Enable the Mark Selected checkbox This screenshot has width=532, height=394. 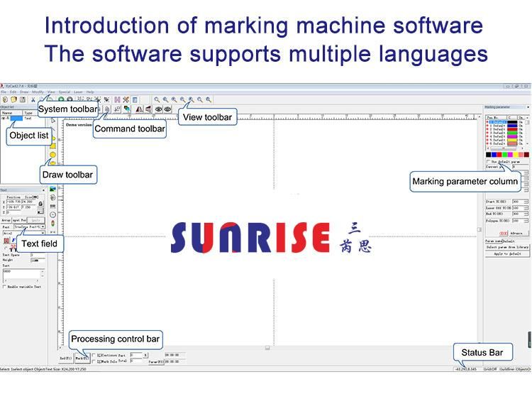click(x=94, y=361)
